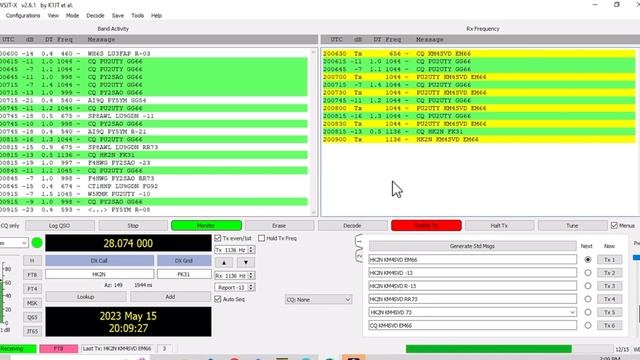
Task: Select CQ HK2N FK31 in Band Activity
Action: [x=153, y=155]
